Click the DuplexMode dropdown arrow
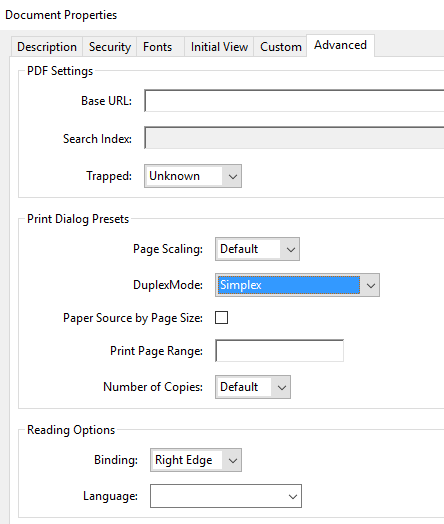444x524 pixels. point(371,285)
